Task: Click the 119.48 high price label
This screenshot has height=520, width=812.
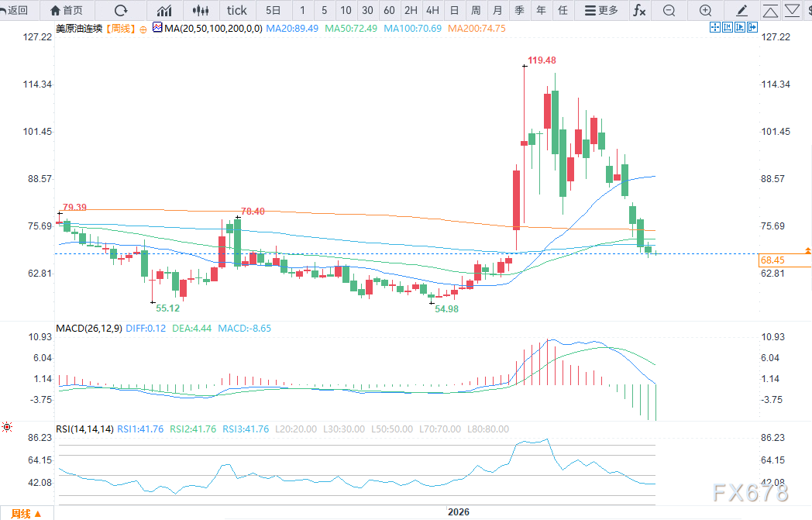Action: [542, 60]
